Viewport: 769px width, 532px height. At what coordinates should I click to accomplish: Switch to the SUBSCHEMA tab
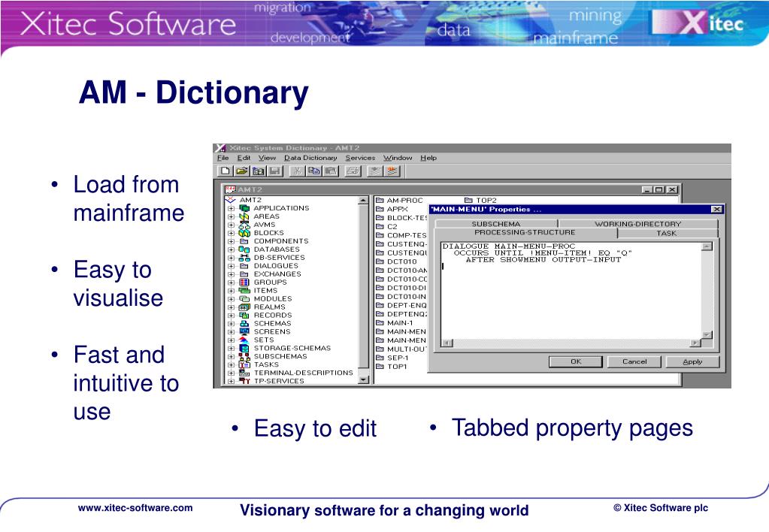coord(496,224)
